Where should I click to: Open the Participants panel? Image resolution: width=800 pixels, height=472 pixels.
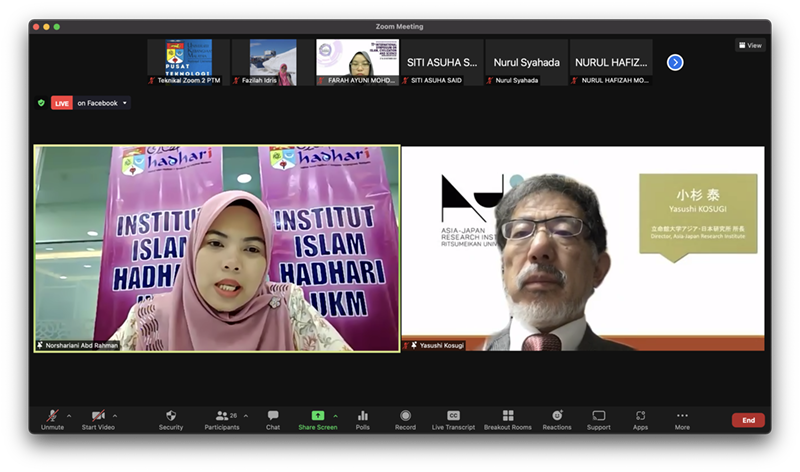(x=223, y=416)
